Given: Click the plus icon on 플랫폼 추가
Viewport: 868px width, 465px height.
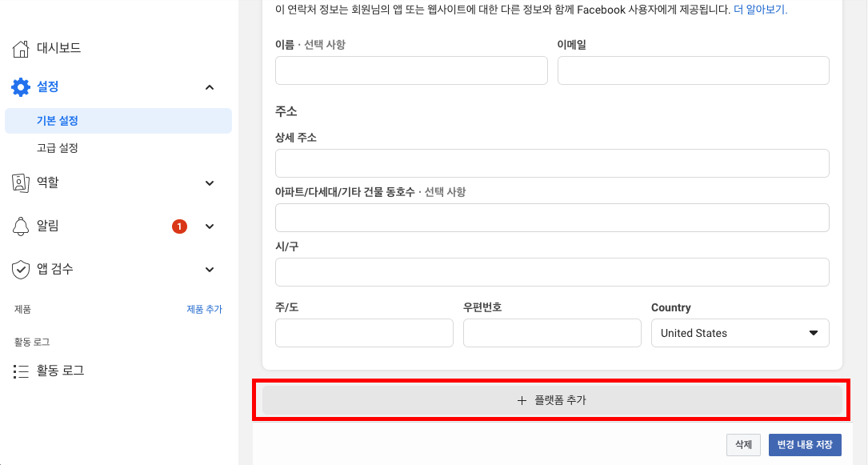Looking at the screenshot, I should pos(522,400).
